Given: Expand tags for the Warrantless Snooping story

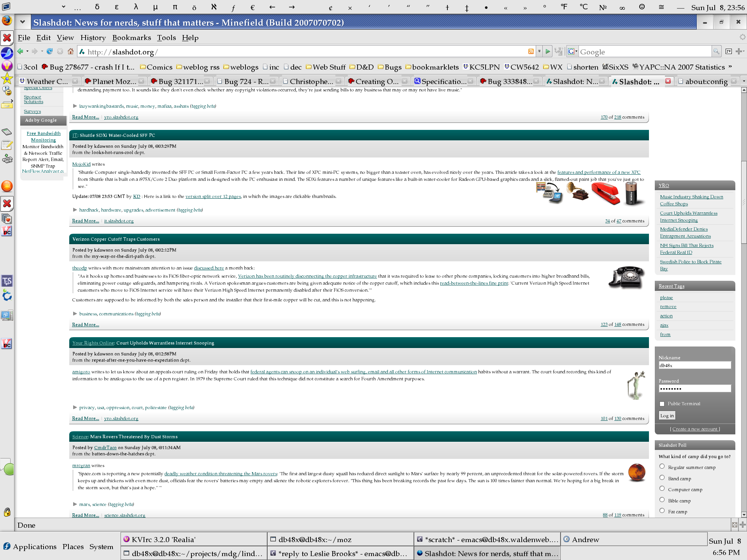Looking at the screenshot, I should 75,407.
